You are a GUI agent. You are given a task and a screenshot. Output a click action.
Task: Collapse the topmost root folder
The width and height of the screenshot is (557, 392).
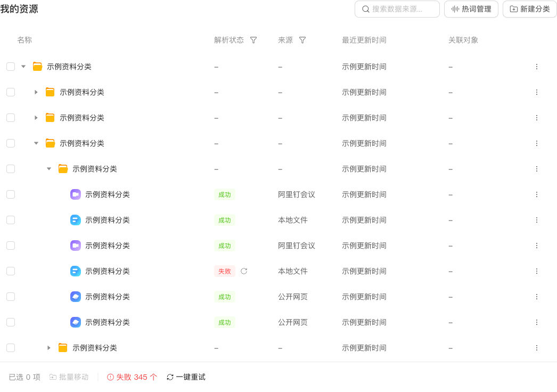pos(23,67)
